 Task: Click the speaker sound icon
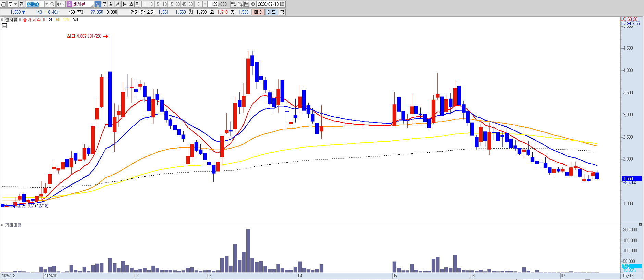pyautogui.click(x=59, y=4)
